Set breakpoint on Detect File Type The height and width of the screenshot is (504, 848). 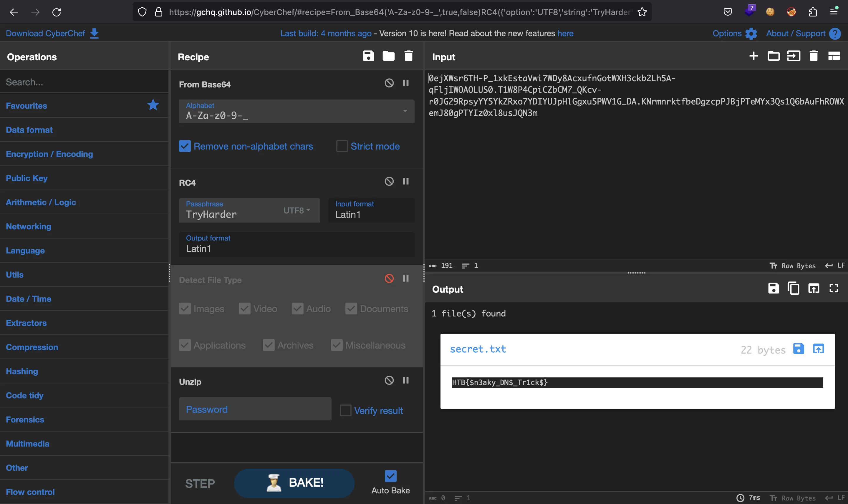[x=405, y=278]
